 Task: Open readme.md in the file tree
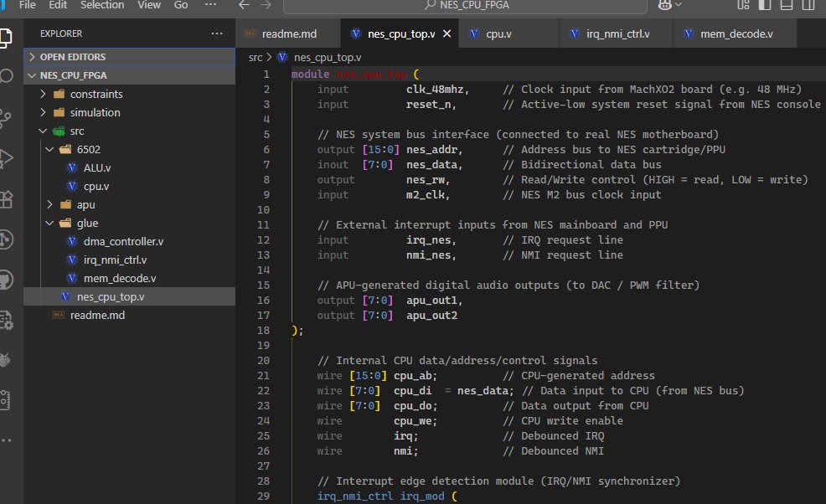click(129, 315)
